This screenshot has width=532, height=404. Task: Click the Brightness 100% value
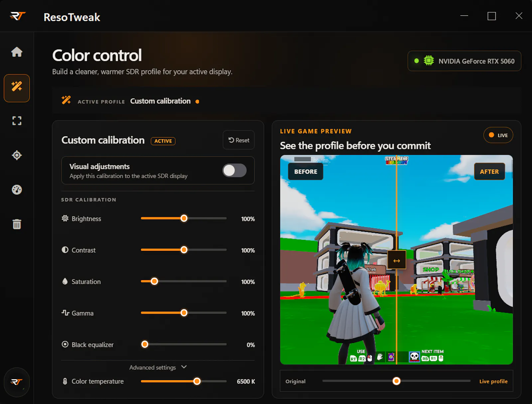click(x=248, y=219)
